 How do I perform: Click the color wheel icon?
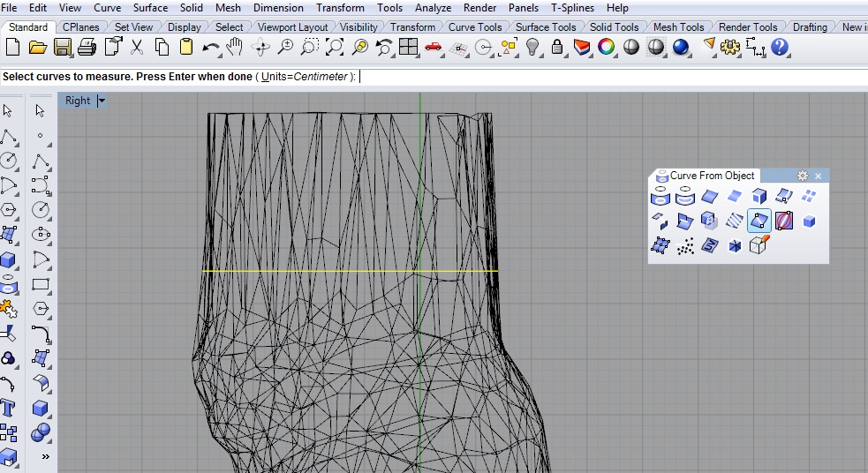pyautogui.click(x=606, y=47)
